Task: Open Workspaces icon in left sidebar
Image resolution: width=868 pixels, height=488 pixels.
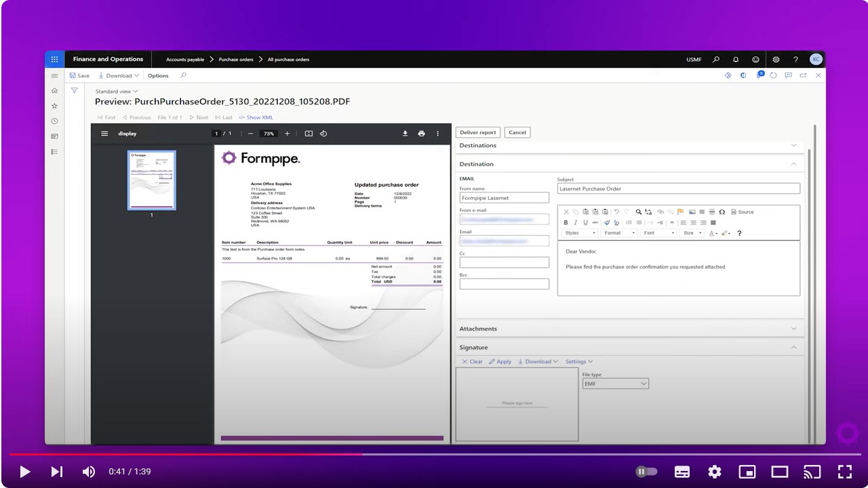Action: (55, 136)
